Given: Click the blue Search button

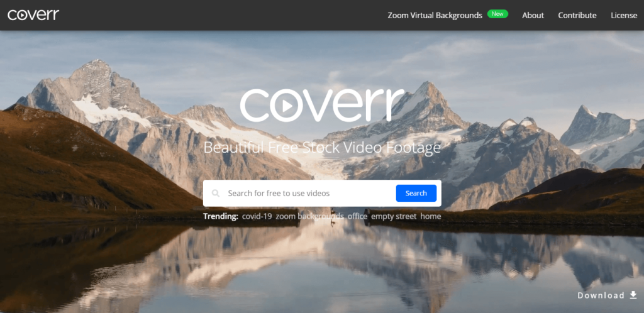Looking at the screenshot, I should tap(416, 193).
